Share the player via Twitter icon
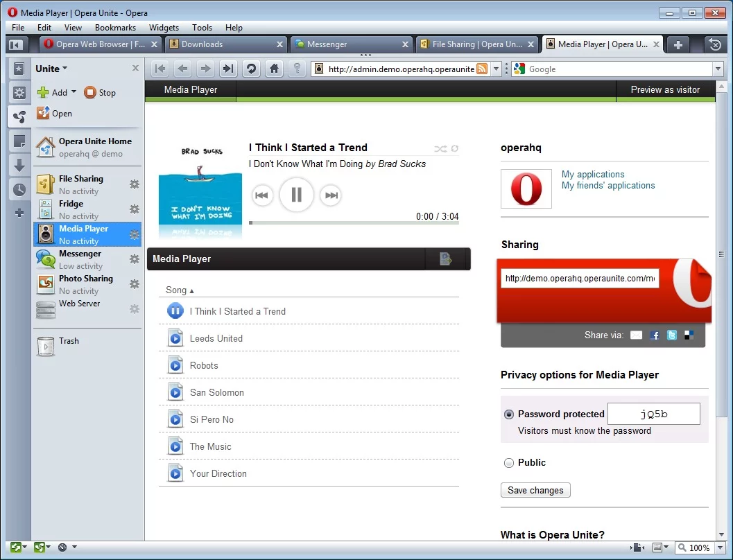This screenshot has width=733, height=560. 671,335
